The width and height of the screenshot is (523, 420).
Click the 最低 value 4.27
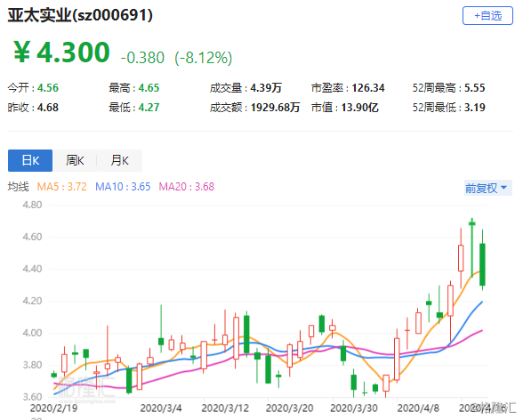coord(149,108)
